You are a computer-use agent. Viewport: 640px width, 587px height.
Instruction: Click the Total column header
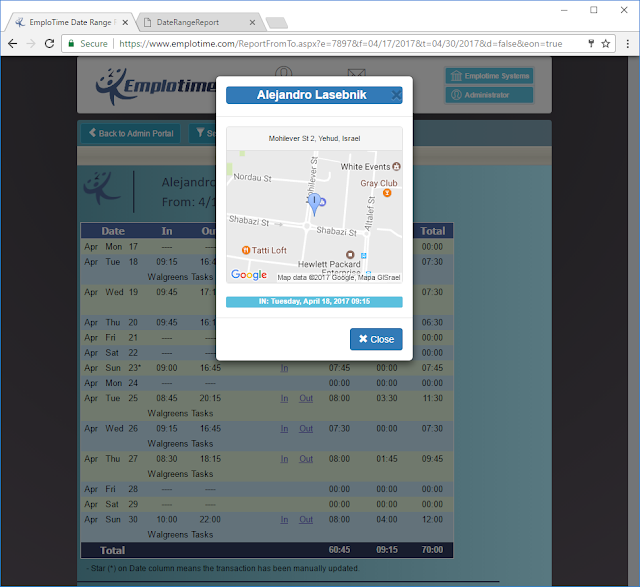pos(433,231)
